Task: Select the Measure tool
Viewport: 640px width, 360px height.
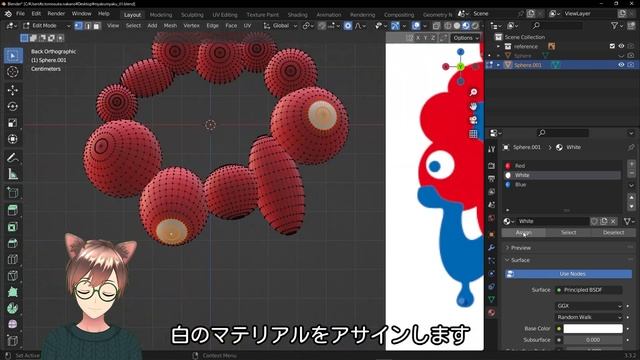Action: [13, 174]
